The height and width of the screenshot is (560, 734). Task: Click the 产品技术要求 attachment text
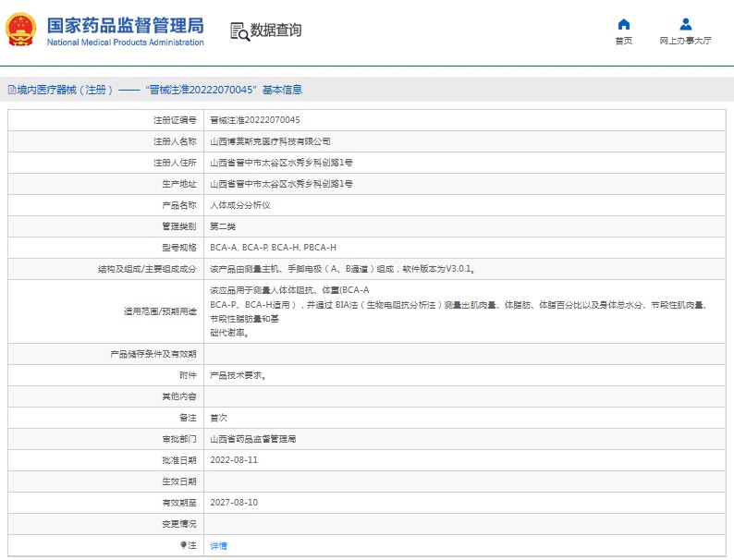click(239, 375)
